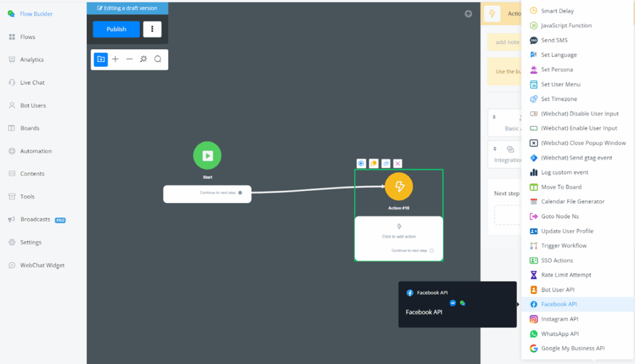Click the yellow copy icon above Action #10
The height and width of the screenshot is (364, 635).
click(373, 164)
